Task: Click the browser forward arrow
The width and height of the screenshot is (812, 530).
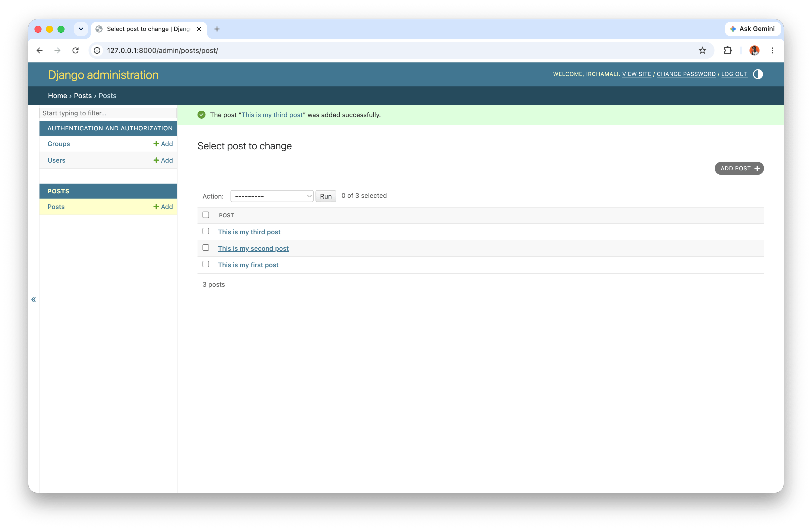Action: pyautogui.click(x=57, y=50)
